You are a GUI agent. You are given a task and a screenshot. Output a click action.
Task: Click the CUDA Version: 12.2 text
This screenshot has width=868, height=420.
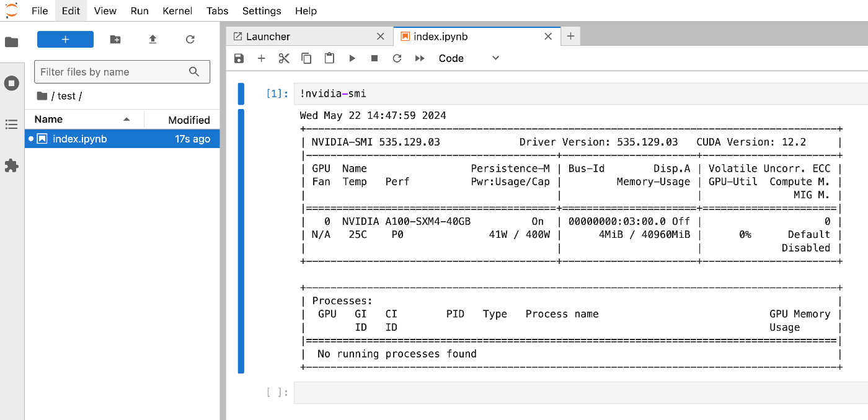pyautogui.click(x=751, y=142)
